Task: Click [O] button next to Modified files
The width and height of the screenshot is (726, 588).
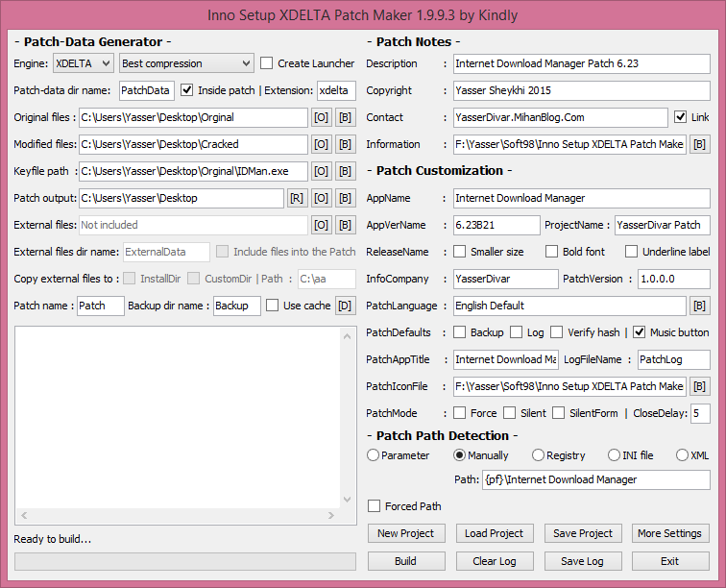Action: coord(322,144)
